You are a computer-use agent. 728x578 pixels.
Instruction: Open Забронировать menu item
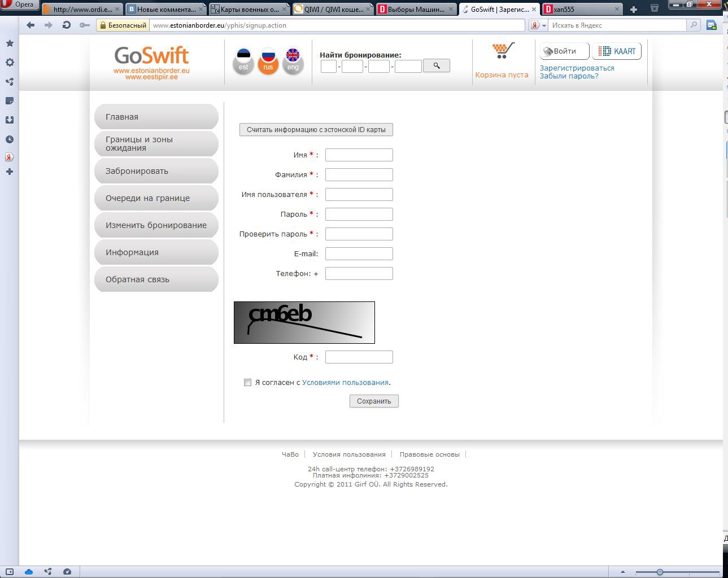coord(156,171)
